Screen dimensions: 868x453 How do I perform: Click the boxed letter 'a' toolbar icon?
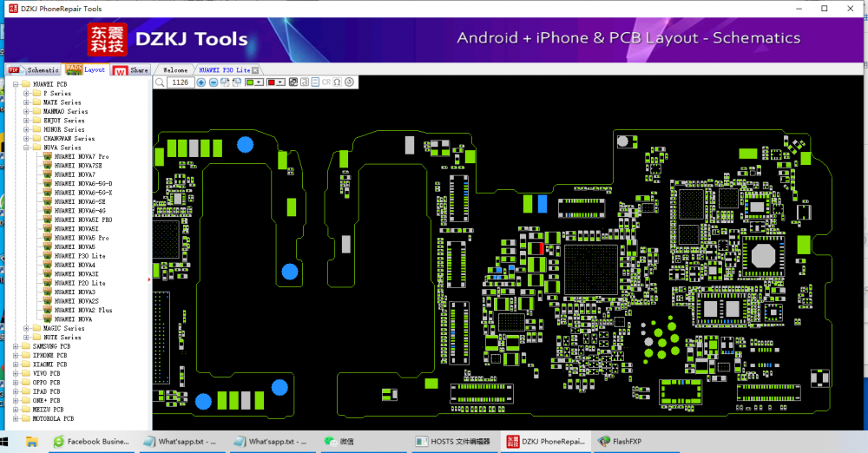(305, 82)
